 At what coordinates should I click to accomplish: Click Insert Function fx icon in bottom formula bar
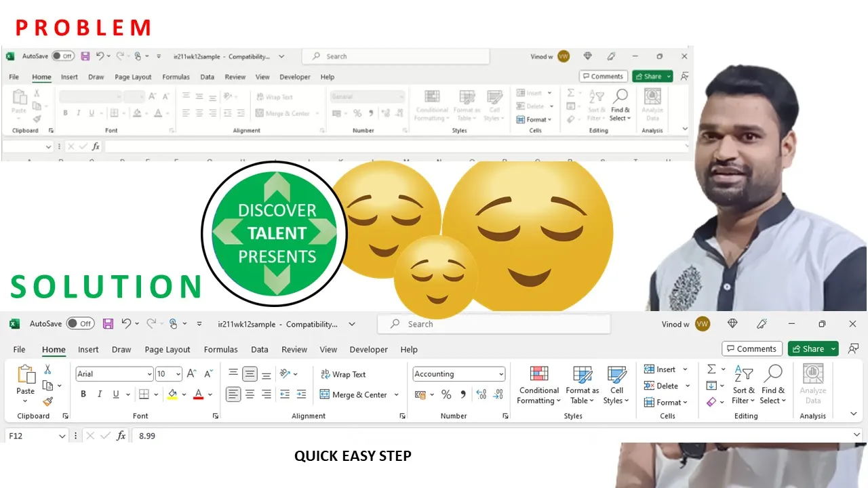pos(121,436)
